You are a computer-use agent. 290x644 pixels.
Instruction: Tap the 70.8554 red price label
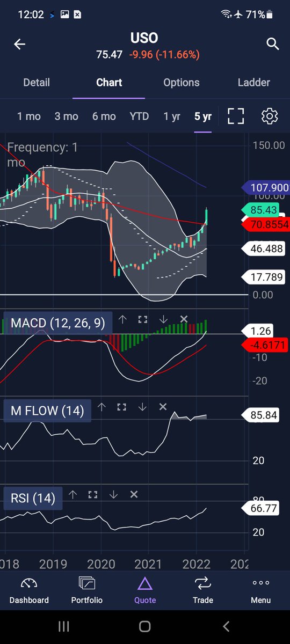266,225
